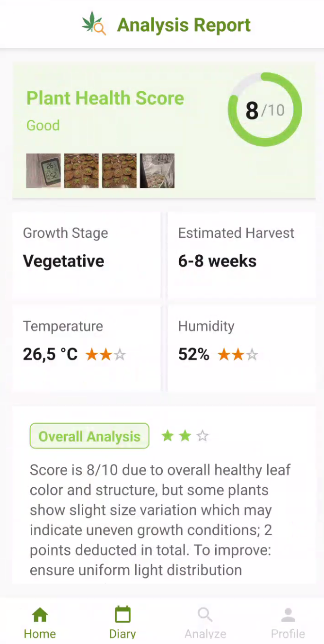Select the Growth Stage Vegetative card
Viewport: 324px width, 644px height.
click(87, 254)
